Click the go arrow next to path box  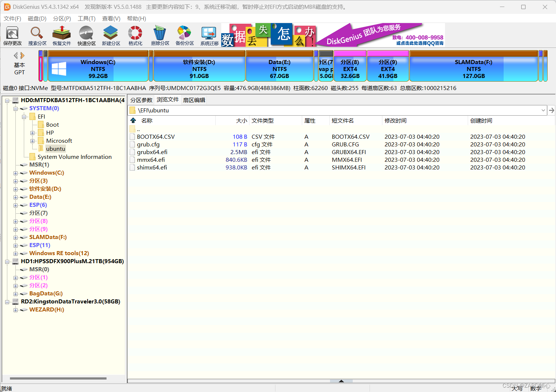pyautogui.click(x=551, y=110)
